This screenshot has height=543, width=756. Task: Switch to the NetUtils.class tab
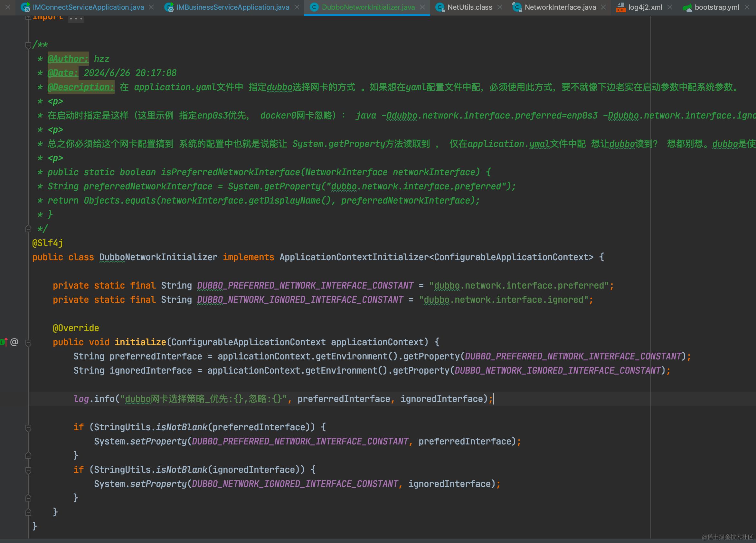click(x=469, y=7)
